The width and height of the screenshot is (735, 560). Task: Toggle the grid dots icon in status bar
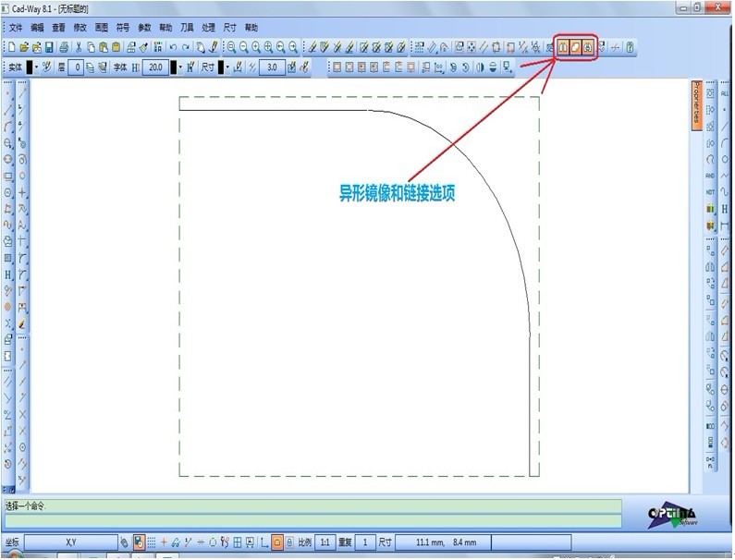(152, 542)
